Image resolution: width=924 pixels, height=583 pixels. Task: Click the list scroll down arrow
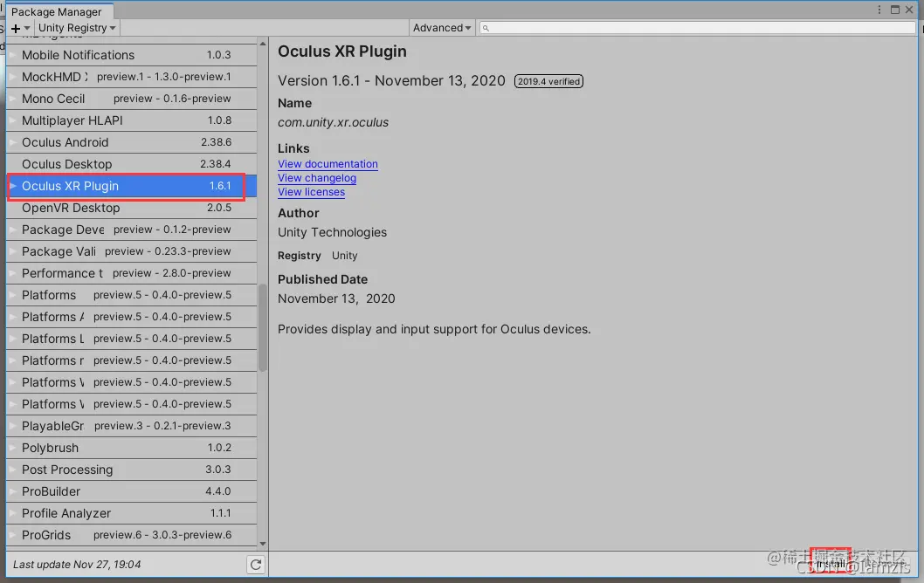pos(263,544)
